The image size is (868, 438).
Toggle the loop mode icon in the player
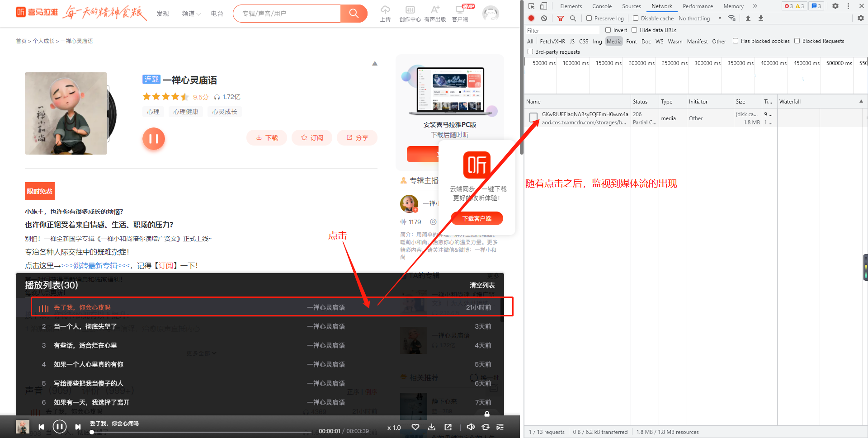pos(486,427)
